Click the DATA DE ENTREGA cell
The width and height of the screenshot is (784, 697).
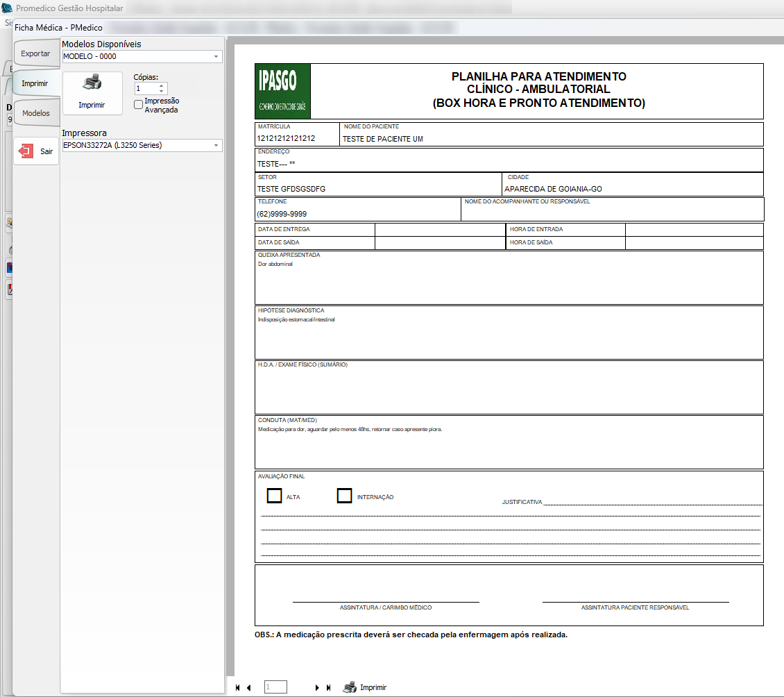click(315, 229)
